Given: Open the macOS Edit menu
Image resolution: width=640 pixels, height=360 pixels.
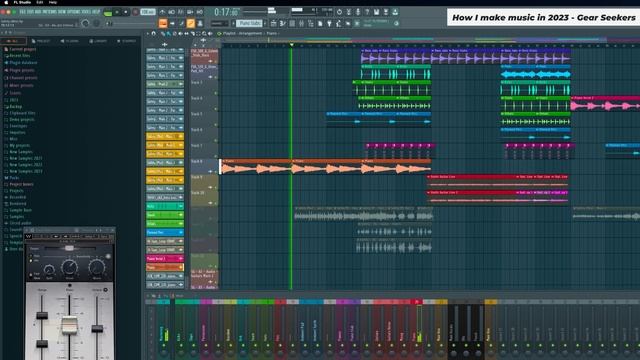Looking at the screenshot, I should click(40, 2).
